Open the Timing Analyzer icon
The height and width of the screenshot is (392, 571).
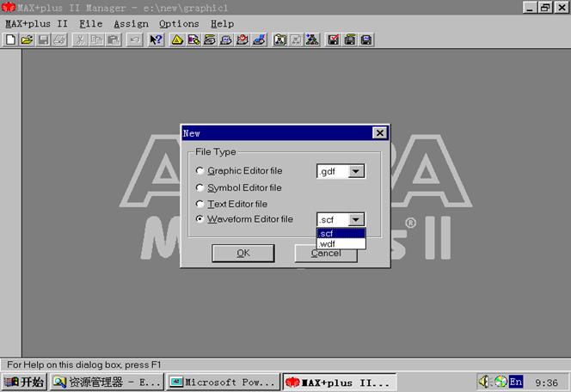click(243, 40)
